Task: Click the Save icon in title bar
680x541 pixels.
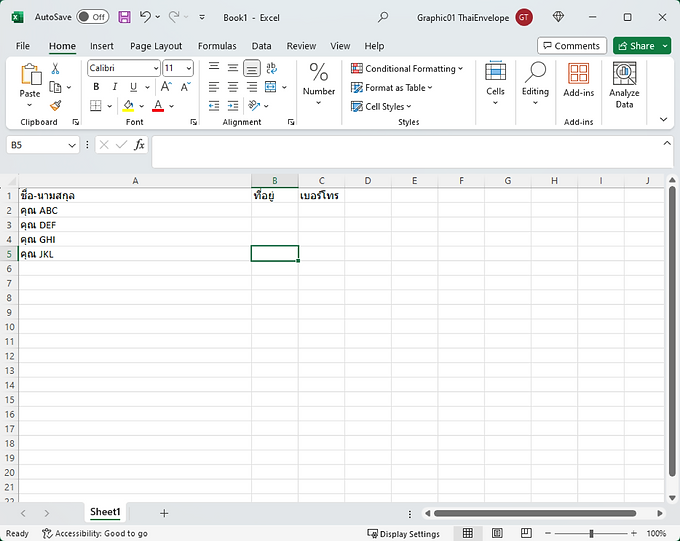Action: click(124, 17)
